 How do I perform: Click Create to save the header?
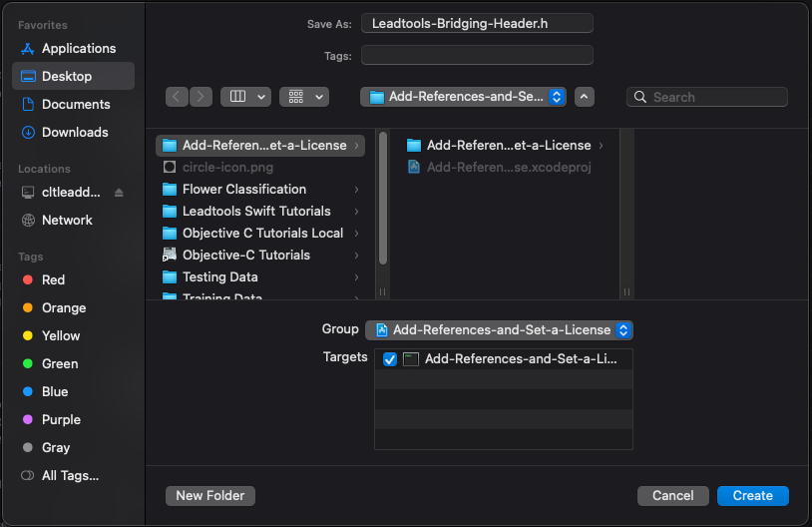752,495
